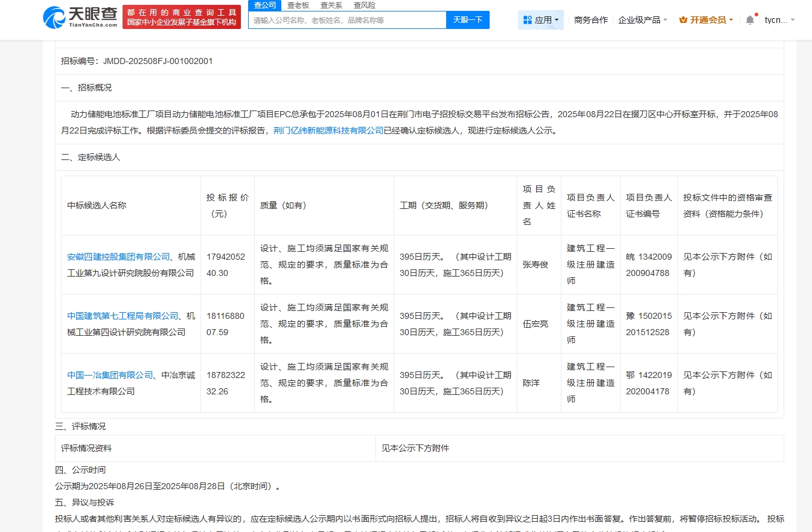Open the 开通会员 membership dropdown

tap(706, 20)
